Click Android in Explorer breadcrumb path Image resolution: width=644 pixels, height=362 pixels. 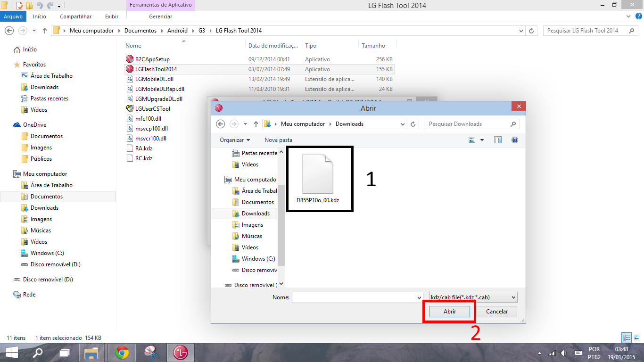tap(177, 31)
